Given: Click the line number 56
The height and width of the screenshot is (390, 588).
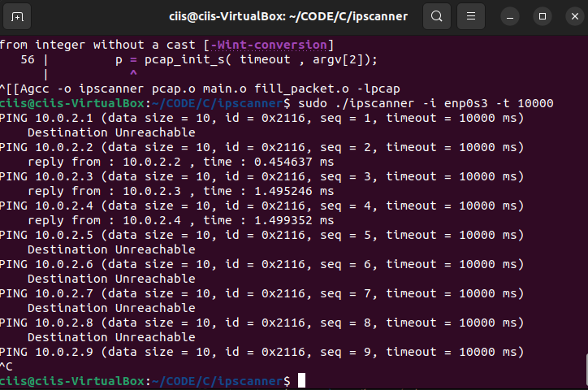Looking at the screenshot, I should (x=28, y=59).
